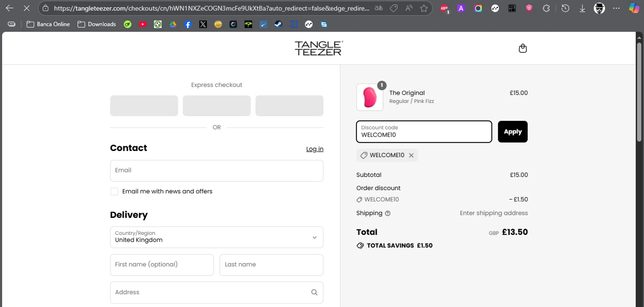The width and height of the screenshot is (644, 307).
Task: Click the Regular / Pink Fizz variant text
Action: 412,102
